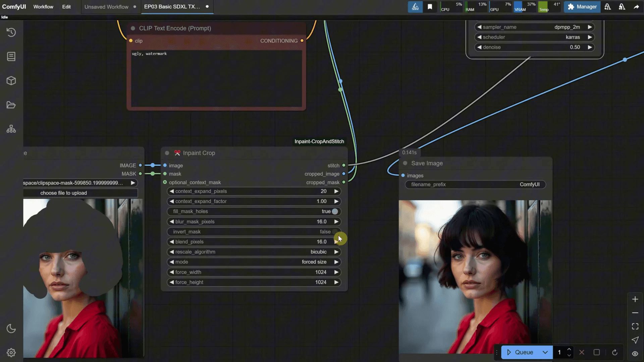The width and height of the screenshot is (644, 362).
Task: Click next arrow on clipspace mask file
Action: pos(133,183)
